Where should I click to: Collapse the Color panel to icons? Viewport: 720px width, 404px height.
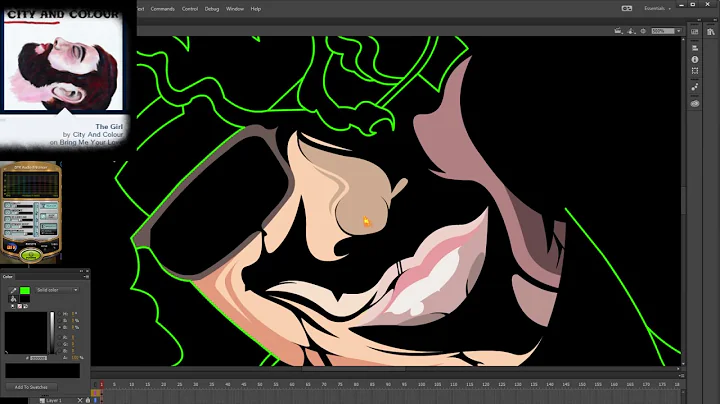tap(81, 271)
